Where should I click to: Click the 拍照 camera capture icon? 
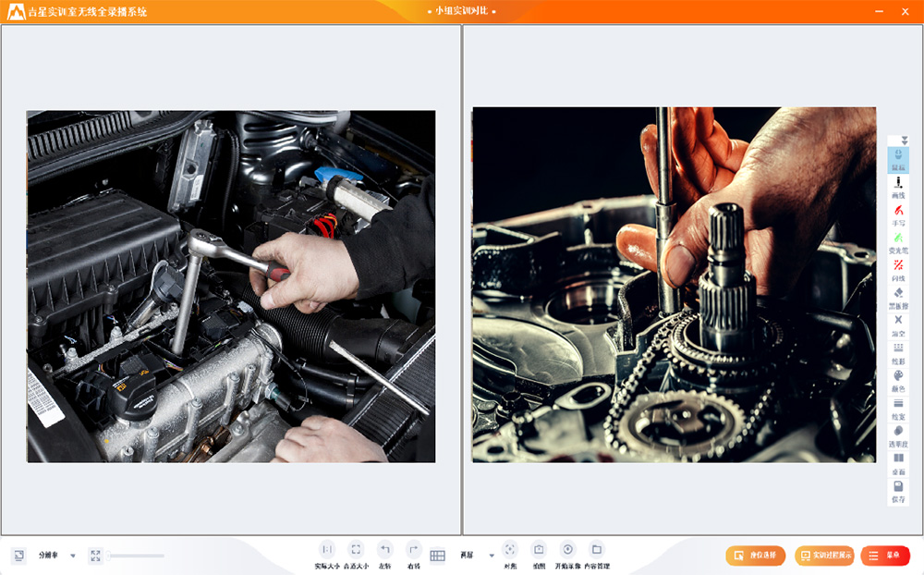click(x=539, y=549)
